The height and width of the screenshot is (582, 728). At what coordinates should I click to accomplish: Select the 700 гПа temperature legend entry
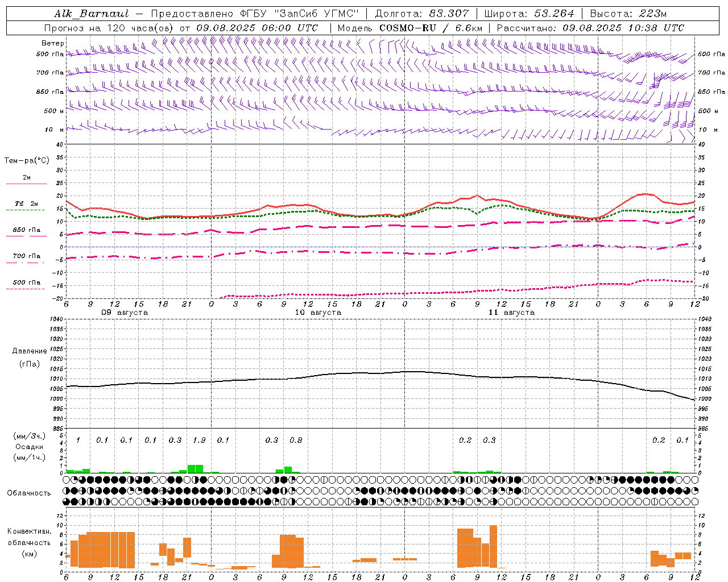pos(26,256)
